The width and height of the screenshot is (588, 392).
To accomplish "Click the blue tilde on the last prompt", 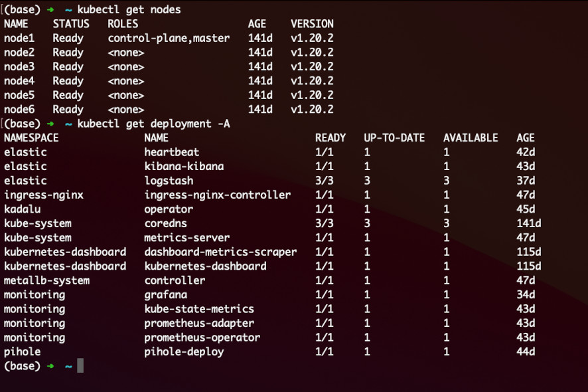I will (x=68, y=366).
